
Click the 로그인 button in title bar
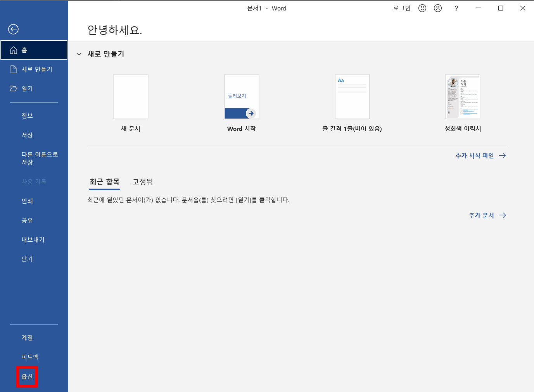[x=402, y=8]
